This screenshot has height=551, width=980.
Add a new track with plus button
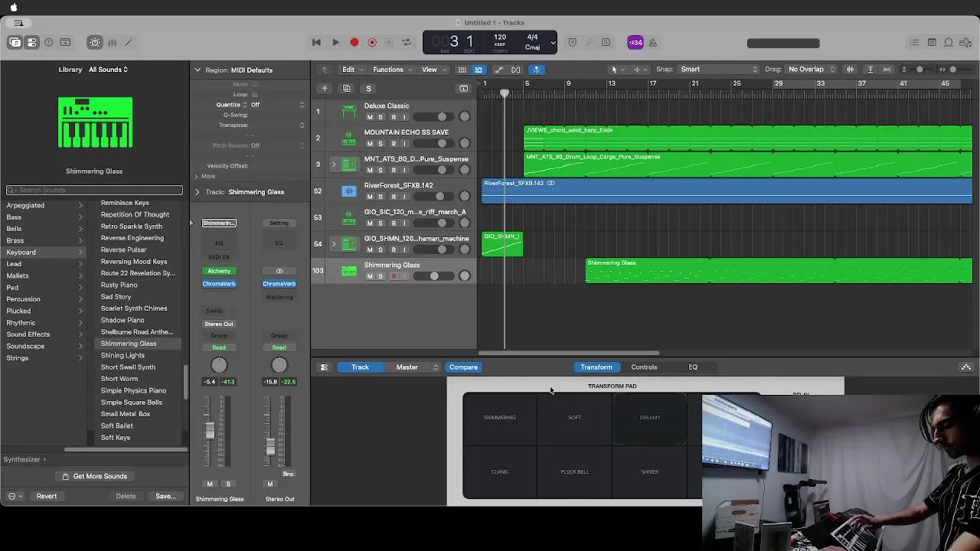tap(324, 89)
